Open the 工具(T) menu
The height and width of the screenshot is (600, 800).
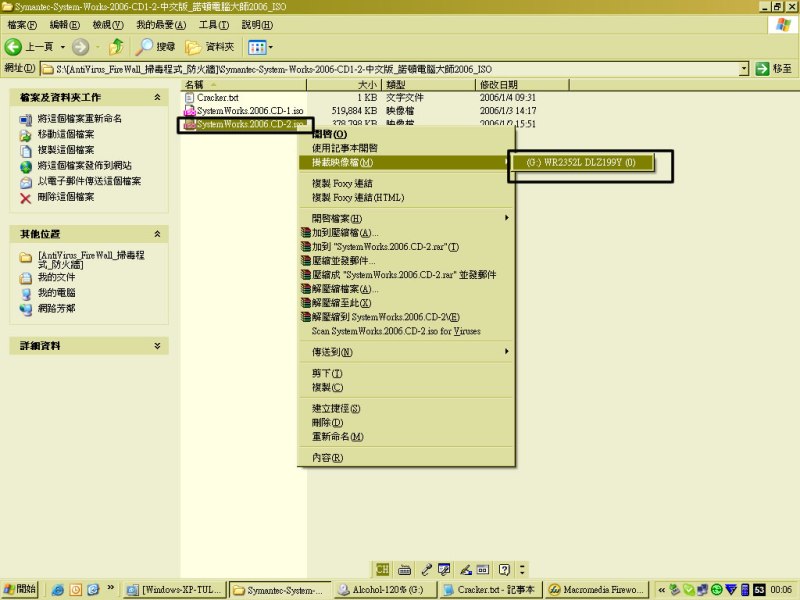coord(214,25)
